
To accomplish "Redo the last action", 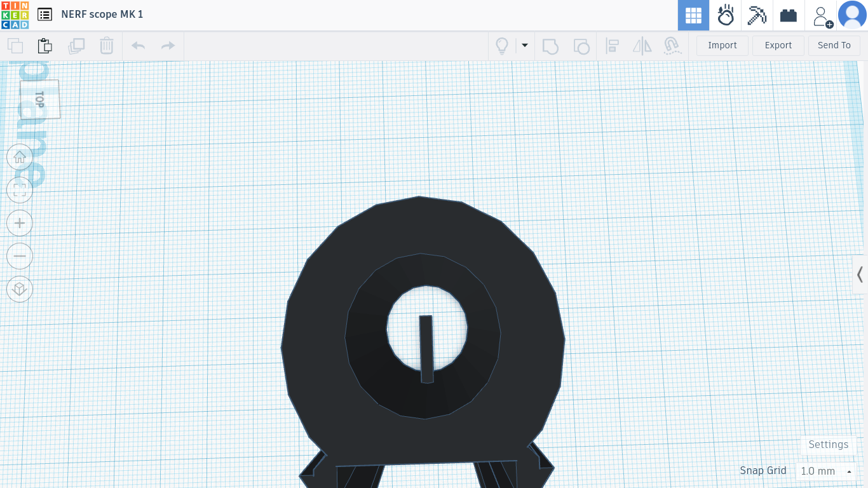I will tap(168, 46).
